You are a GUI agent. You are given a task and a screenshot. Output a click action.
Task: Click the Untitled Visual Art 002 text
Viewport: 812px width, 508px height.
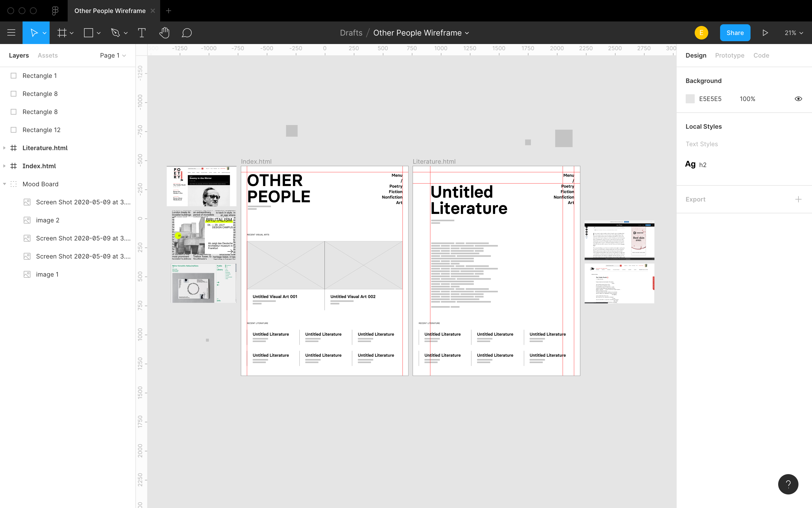[x=353, y=296]
